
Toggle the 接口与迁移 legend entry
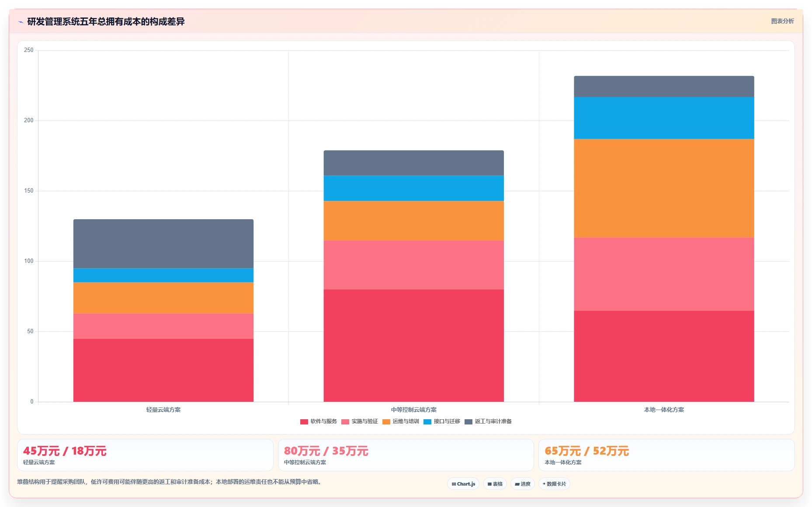click(x=442, y=421)
